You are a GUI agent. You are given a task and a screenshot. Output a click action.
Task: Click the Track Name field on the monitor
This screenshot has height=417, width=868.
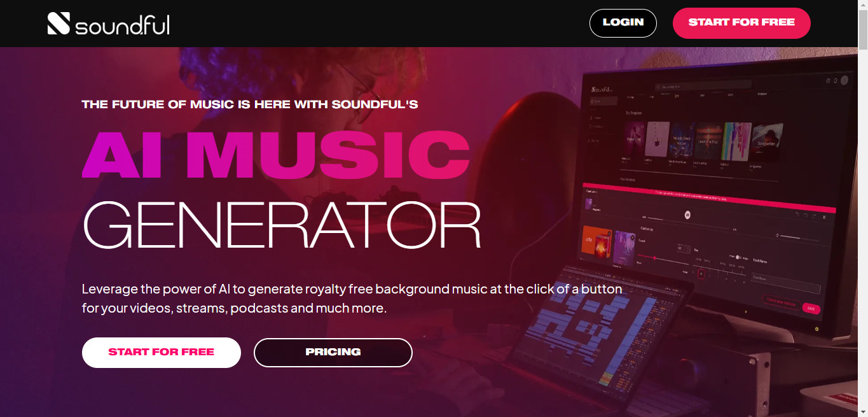click(786, 283)
